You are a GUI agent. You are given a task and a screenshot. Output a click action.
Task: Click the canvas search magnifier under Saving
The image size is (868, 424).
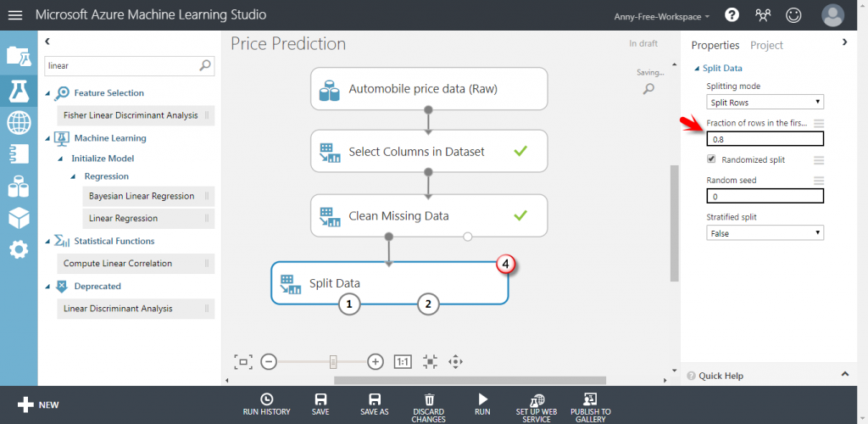(648, 88)
